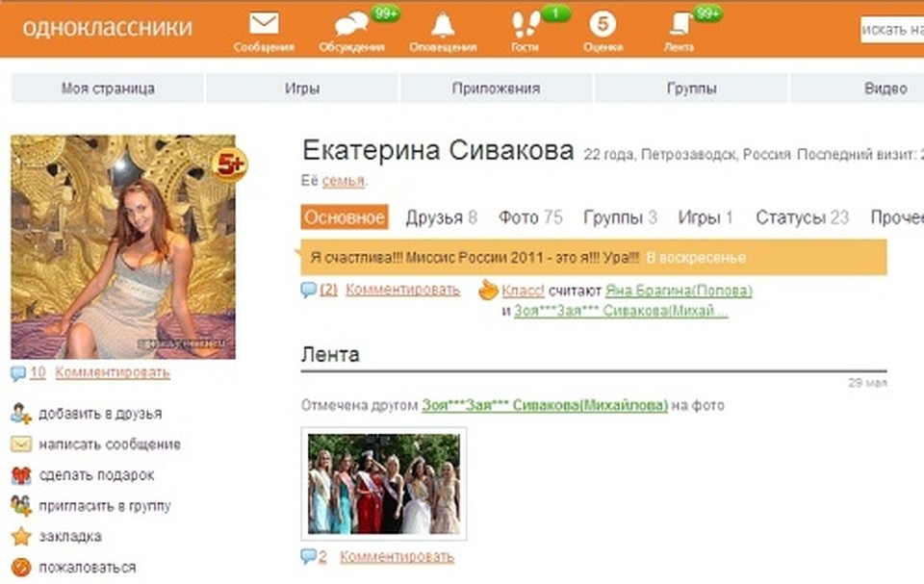This screenshot has height=584, width=924.
Task: Open Зоя Сивакова link under status
Action: [x=621, y=311]
